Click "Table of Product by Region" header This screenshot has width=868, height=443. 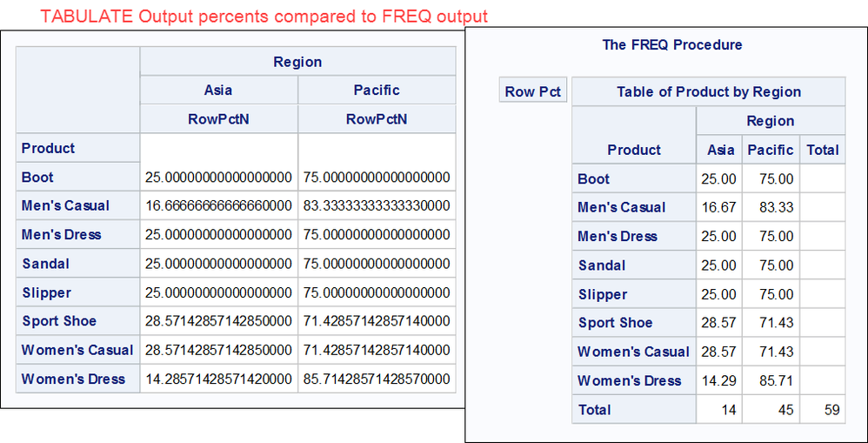[709, 91]
